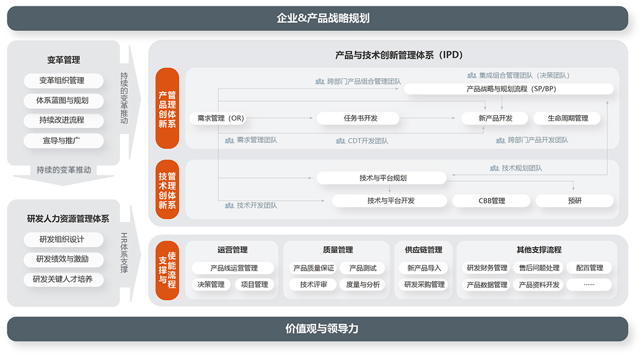Open the 研发绩效与激励 item
The image size is (644, 358).
pyautogui.click(x=63, y=259)
